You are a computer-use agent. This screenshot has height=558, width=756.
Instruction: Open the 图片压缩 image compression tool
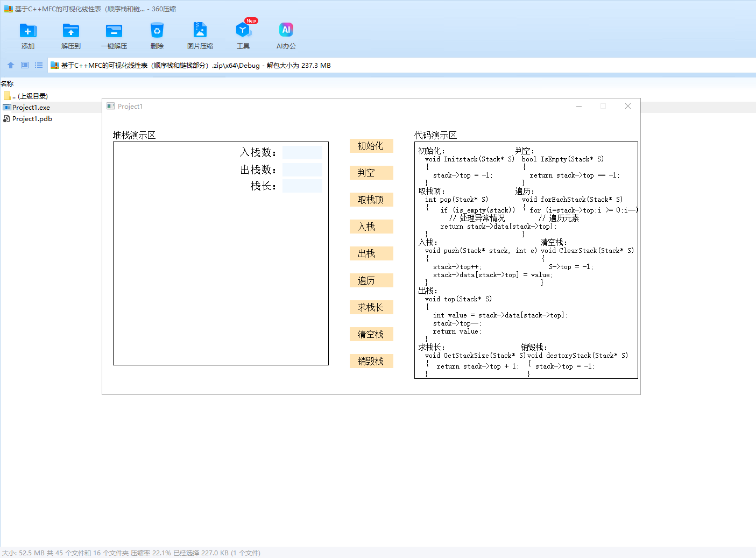tap(200, 31)
